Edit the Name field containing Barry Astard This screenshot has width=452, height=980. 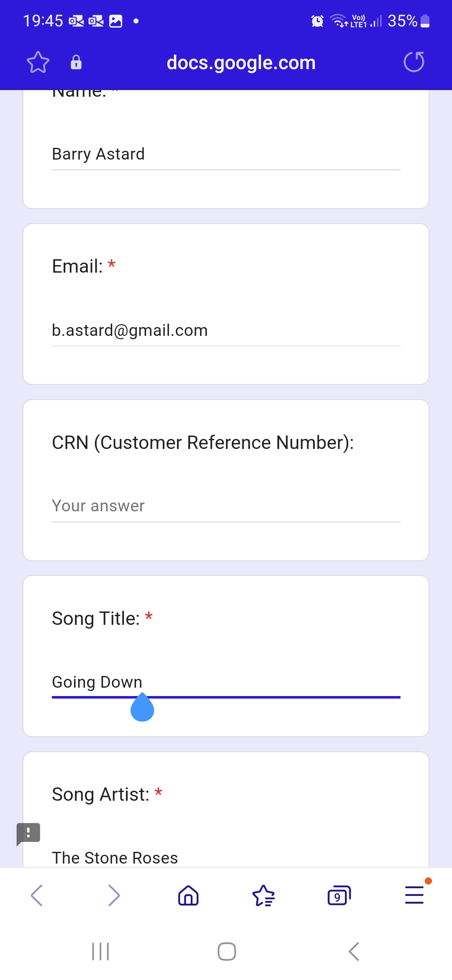point(226,154)
